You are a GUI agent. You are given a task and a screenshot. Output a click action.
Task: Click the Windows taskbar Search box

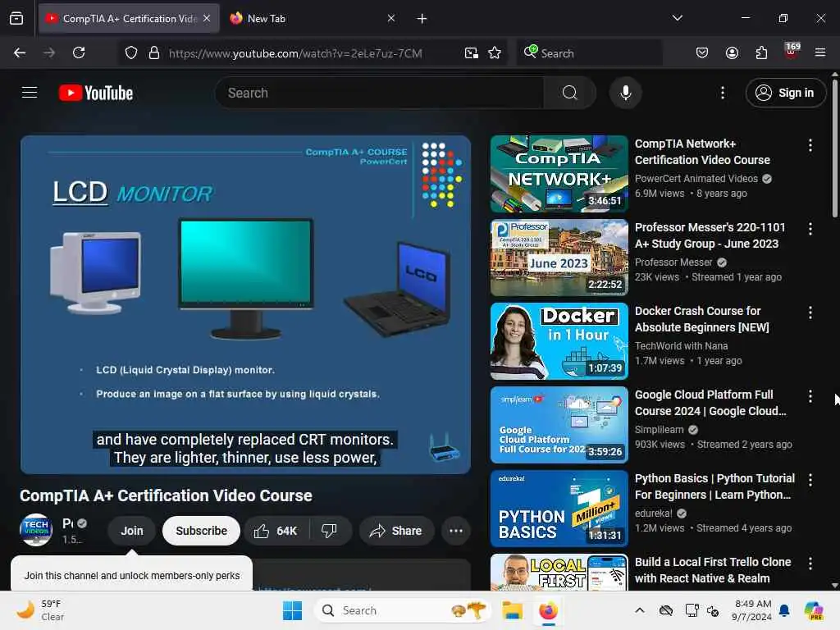coord(403,610)
